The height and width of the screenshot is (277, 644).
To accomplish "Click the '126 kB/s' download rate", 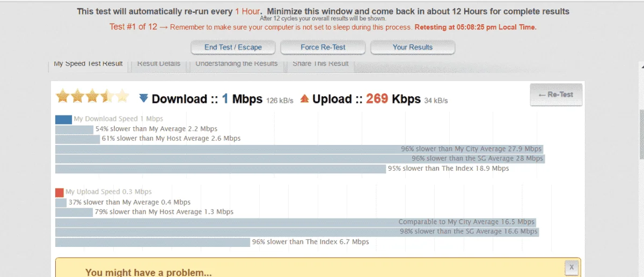I will click(280, 101).
